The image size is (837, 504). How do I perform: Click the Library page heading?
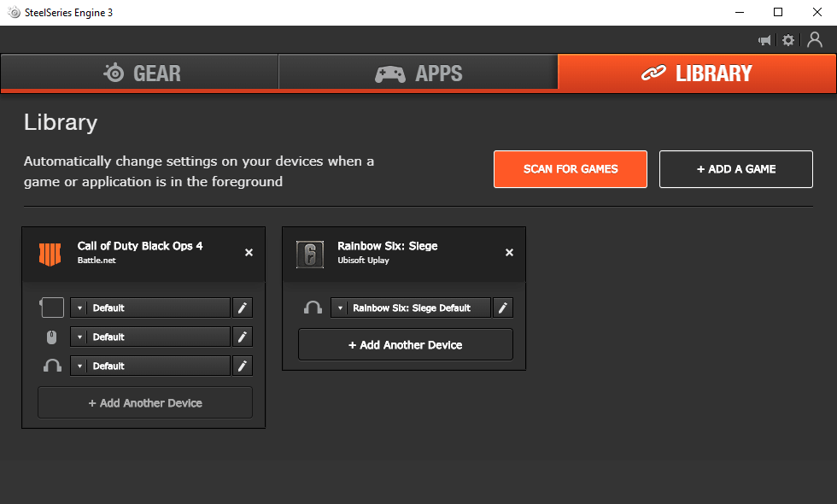coord(61,122)
